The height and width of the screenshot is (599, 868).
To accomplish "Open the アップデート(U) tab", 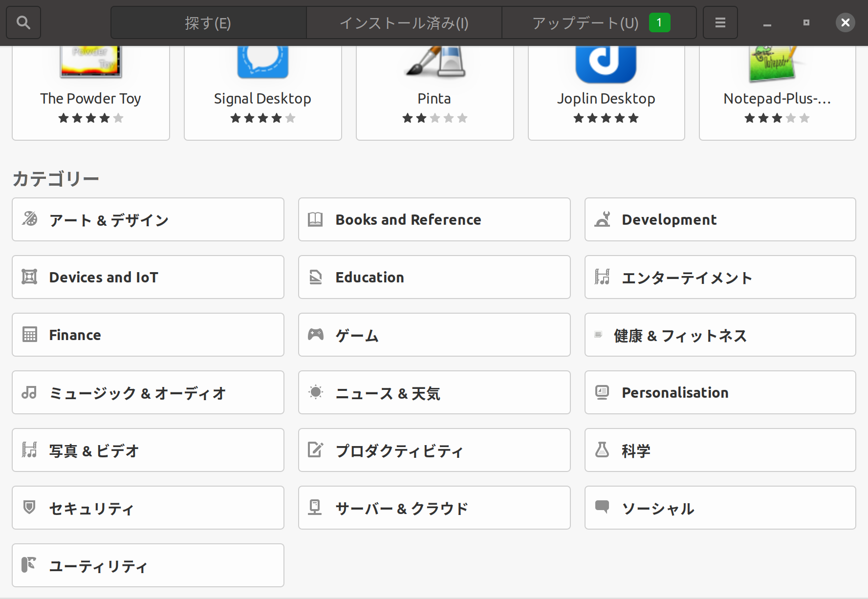I will tap(599, 22).
